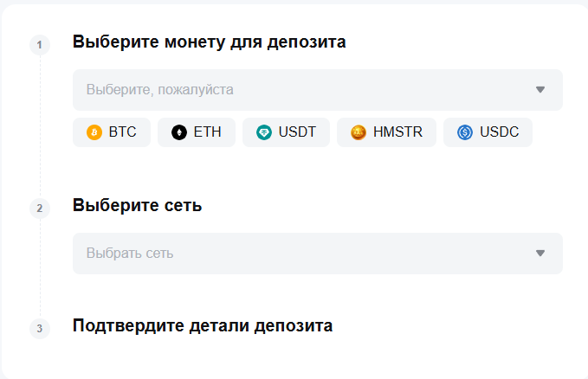Open the 'Выбрать сеть' network dropdown
This screenshot has width=588, height=379.
click(303, 254)
